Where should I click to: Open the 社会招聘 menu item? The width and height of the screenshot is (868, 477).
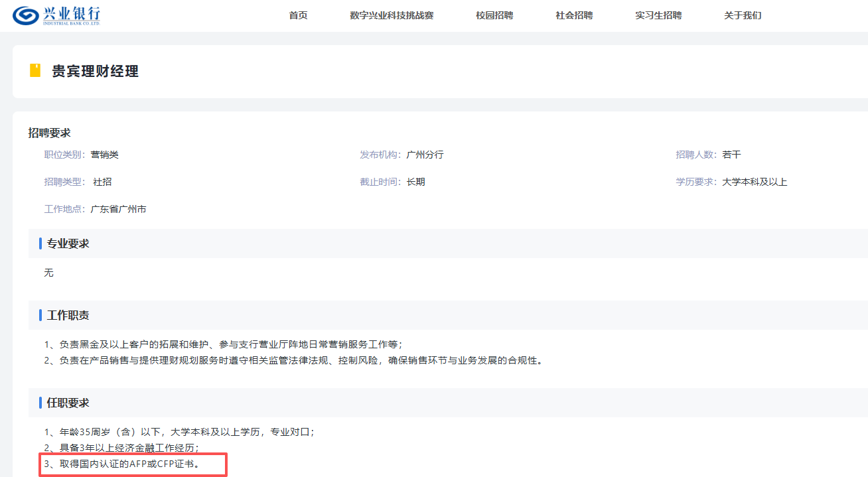[x=574, y=15]
